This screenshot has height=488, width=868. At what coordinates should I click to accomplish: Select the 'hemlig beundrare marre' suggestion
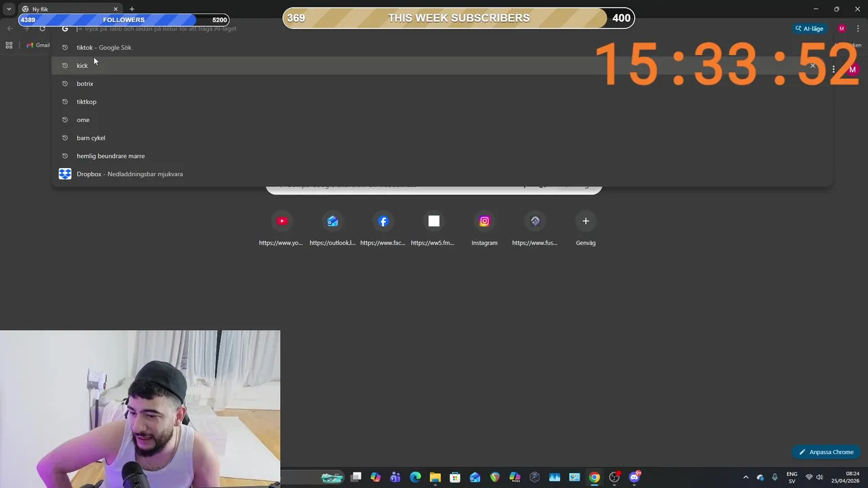pyautogui.click(x=441, y=156)
